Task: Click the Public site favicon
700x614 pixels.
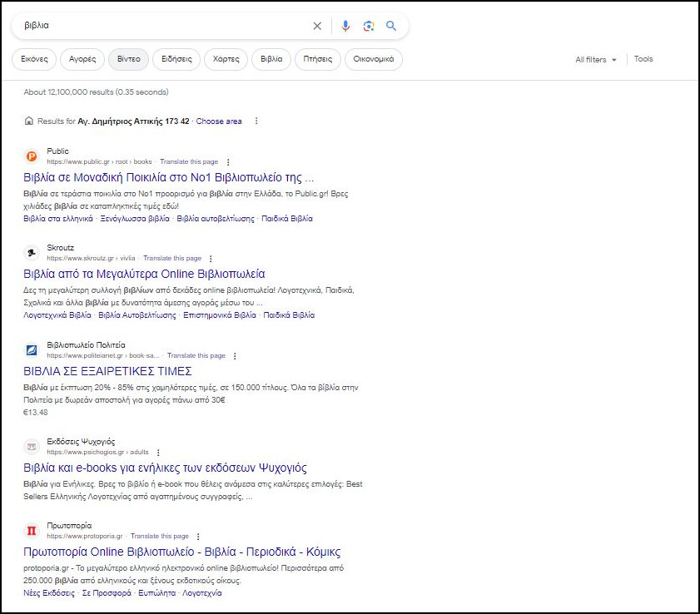Action: click(x=32, y=156)
